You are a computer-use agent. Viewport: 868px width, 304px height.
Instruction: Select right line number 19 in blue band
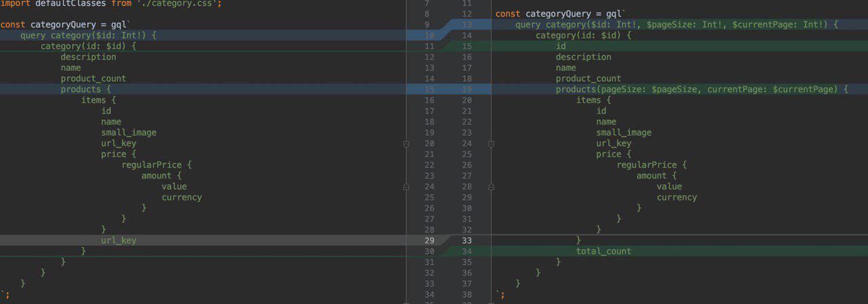[466, 89]
